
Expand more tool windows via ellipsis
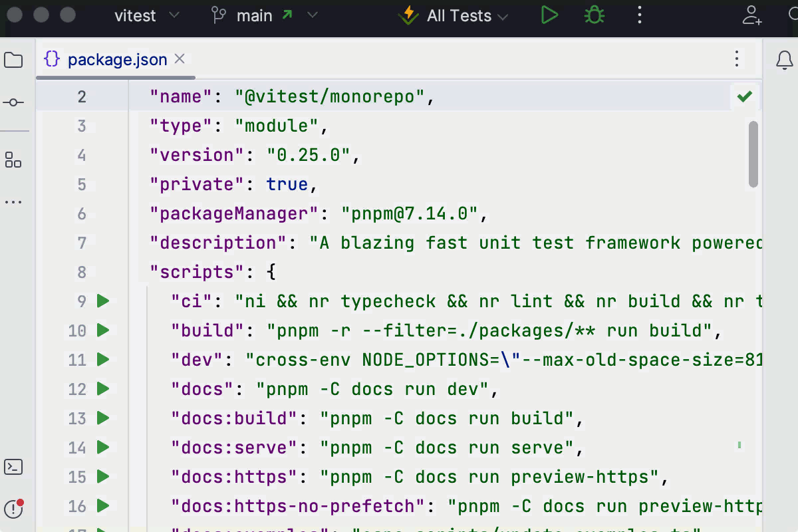(x=14, y=201)
